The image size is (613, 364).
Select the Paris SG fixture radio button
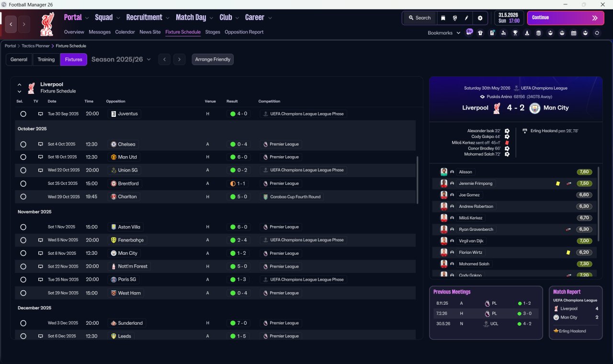coord(23,280)
